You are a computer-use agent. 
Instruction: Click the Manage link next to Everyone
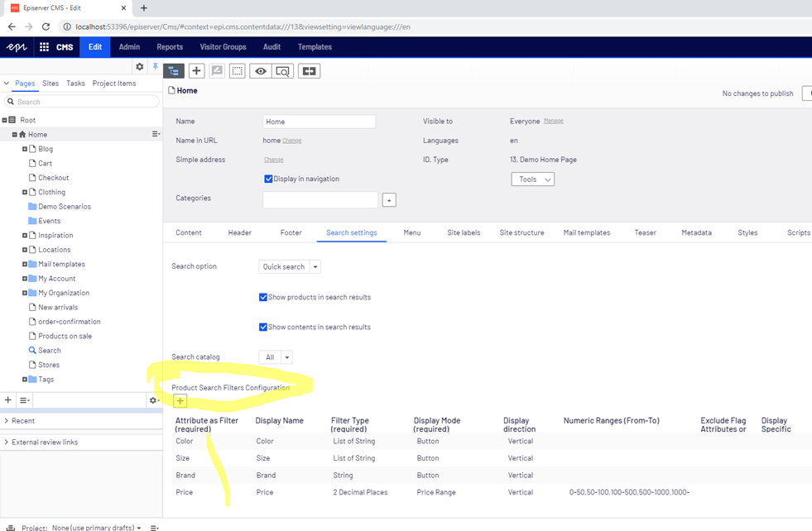(x=554, y=121)
